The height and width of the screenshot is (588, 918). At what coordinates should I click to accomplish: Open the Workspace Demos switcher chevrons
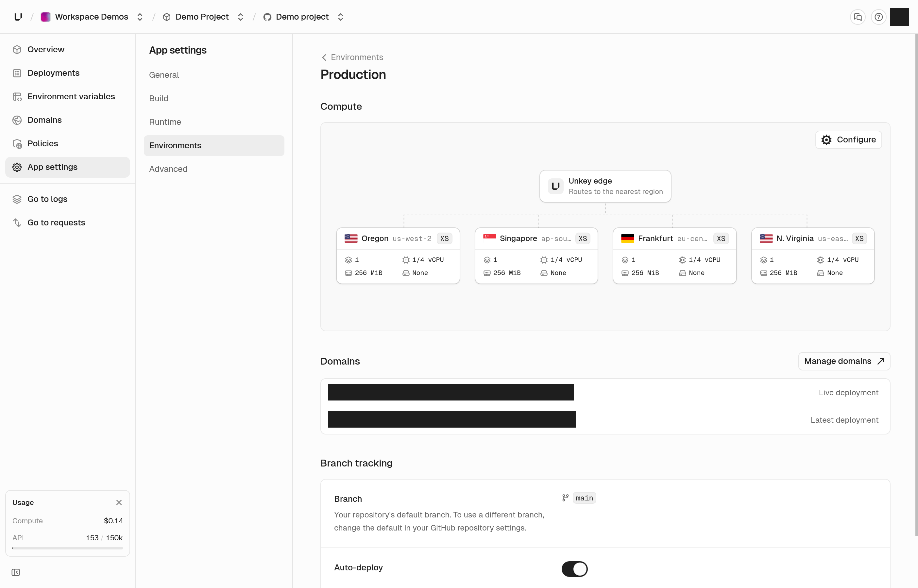pyautogui.click(x=140, y=17)
